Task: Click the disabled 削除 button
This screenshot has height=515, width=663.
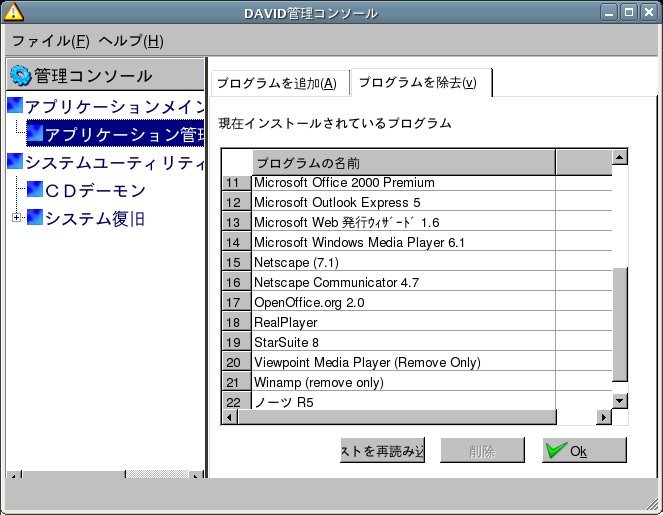Action: pos(482,450)
